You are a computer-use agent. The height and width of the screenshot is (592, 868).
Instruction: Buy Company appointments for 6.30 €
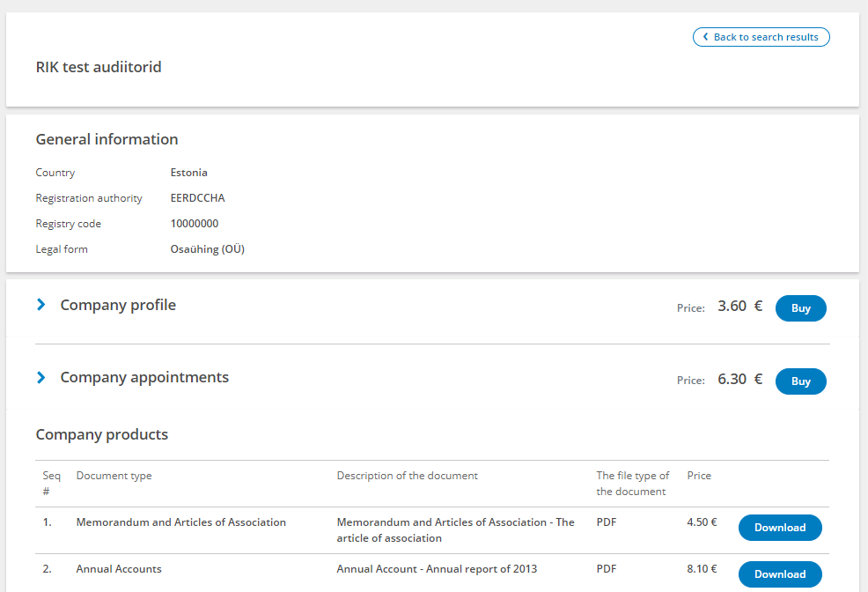click(x=800, y=381)
